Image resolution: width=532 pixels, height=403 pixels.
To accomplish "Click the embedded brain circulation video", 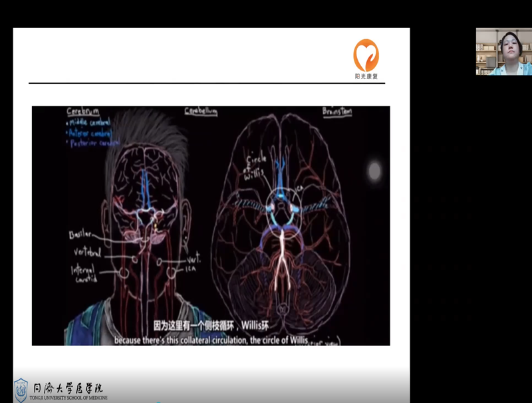I will pos(211,225).
